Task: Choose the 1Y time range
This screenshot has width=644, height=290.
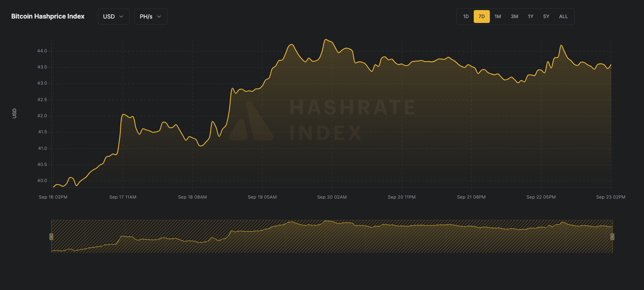Action: [x=530, y=17]
